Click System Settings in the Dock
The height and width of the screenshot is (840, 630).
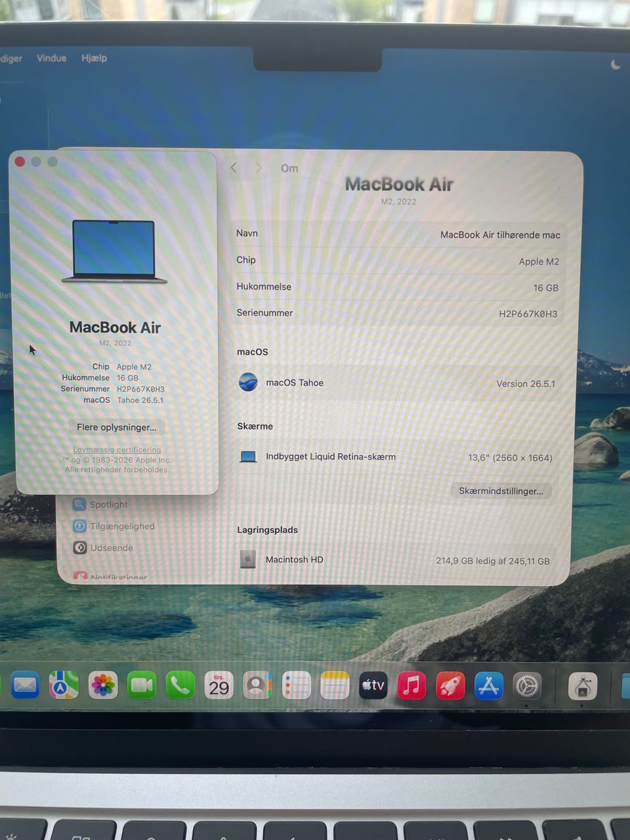coord(527,686)
